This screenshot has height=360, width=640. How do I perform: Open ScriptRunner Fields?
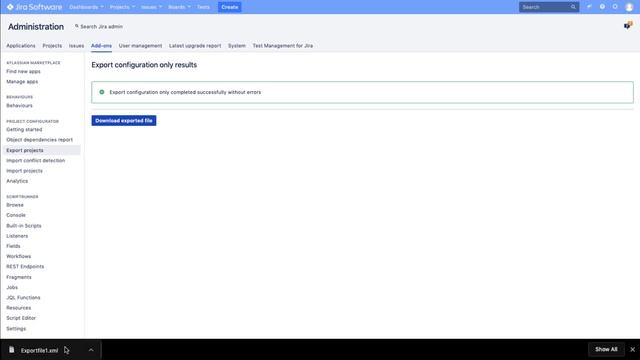pyautogui.click(x=13, y=246)
